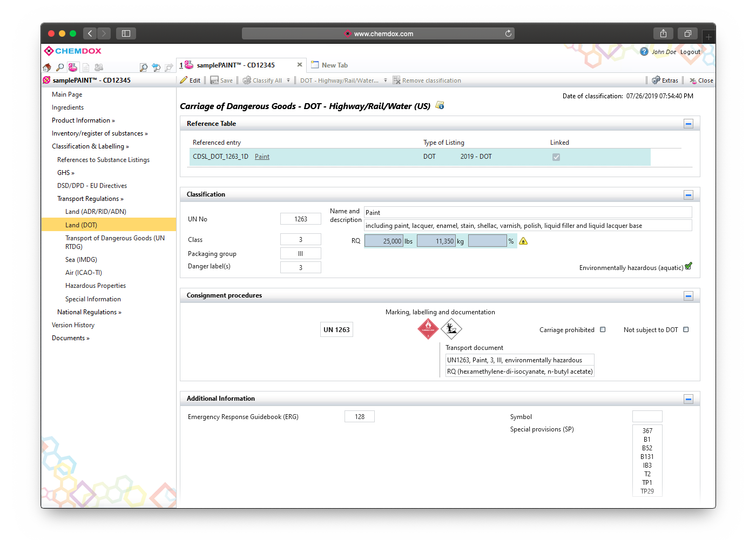The height and width of the screenshot is (540, 756).
Task: Open Version History in the sidebar
Action: [x=73, y=325]
